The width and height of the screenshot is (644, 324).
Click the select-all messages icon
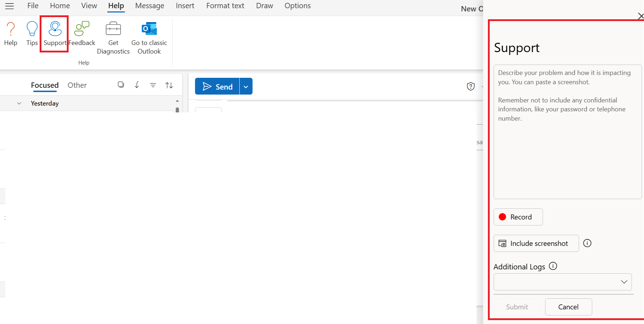(121, 85)
